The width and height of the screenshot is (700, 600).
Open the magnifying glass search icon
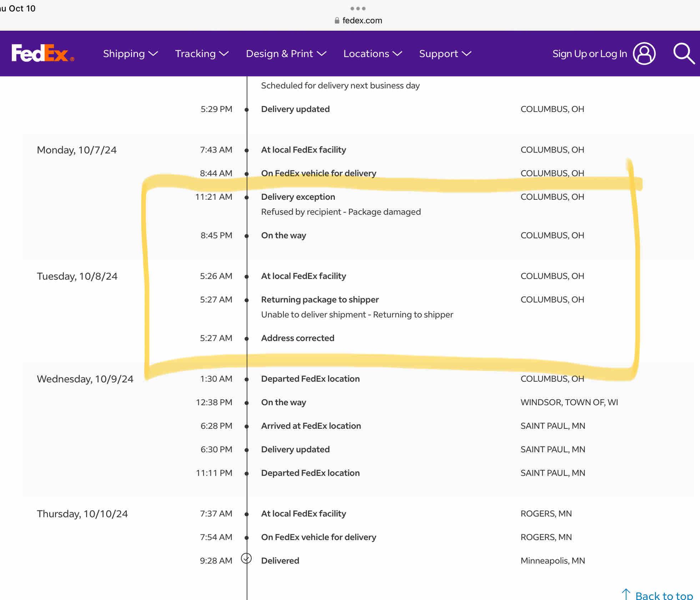click(683, 54)
